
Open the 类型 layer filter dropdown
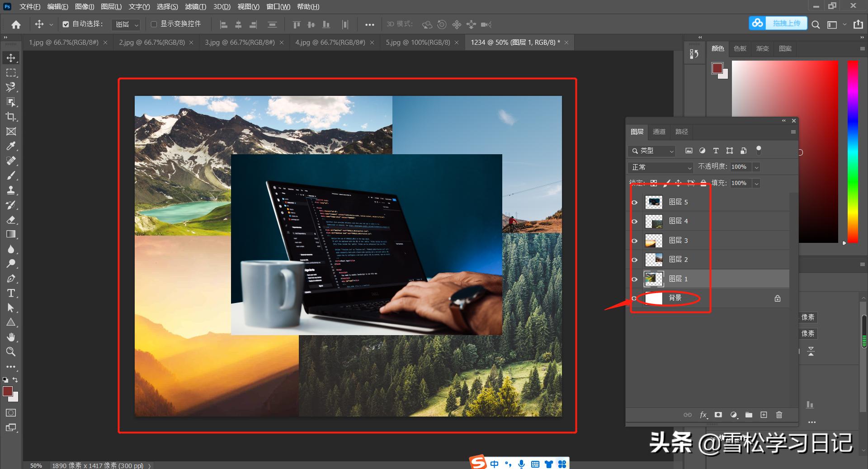(x=652, y=151)
